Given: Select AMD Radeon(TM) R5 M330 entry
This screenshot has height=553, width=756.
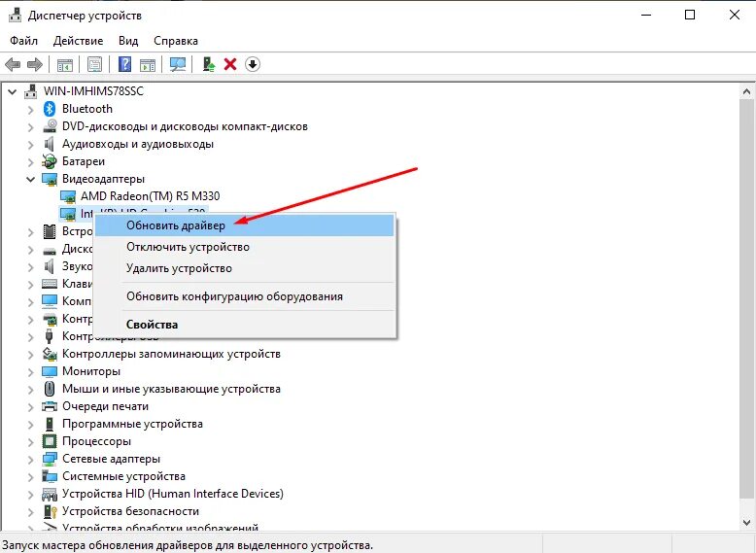Looking at the screenshot, I should coord(150,196).
